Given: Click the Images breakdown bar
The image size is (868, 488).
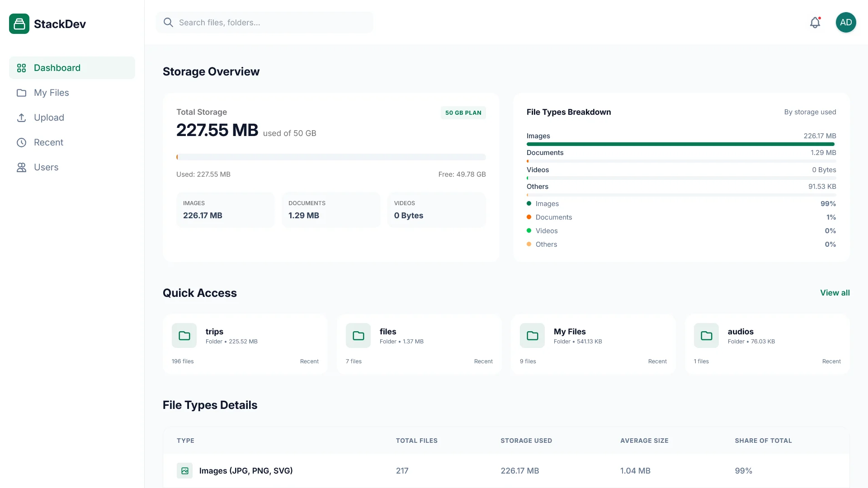Looking at the screenshot, I should pyautogui.click(x=680, y=144).
